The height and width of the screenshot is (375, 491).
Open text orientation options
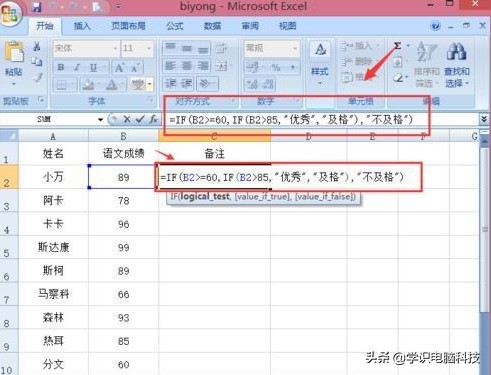[x=207, y=83]
